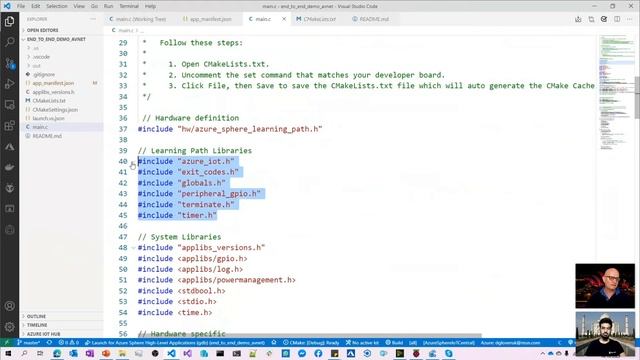The width and height of the screenshot is (640, 360).
Task: Open Skype icon on taskbar
Action: [x=449, y=353]
